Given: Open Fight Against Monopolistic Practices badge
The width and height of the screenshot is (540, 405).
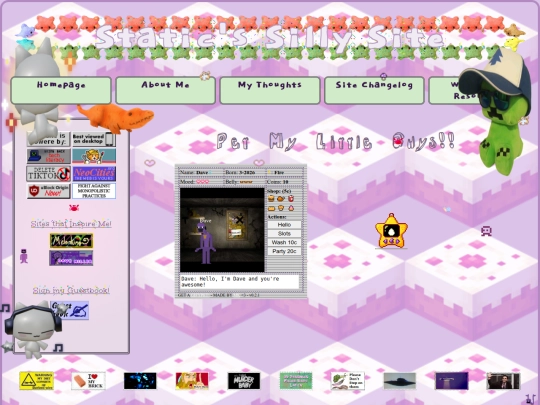Looking at the screenshot, I should [x=94, y=191].
